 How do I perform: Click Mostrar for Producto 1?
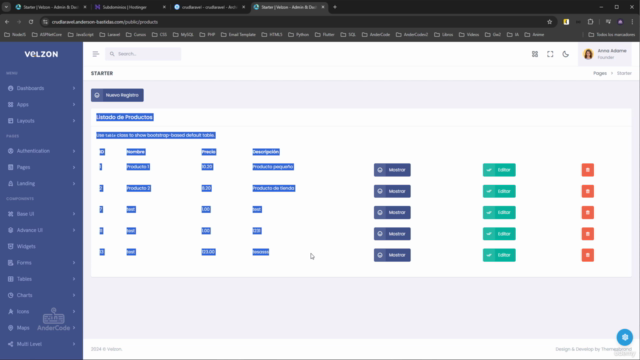click(x=392, y=170)
